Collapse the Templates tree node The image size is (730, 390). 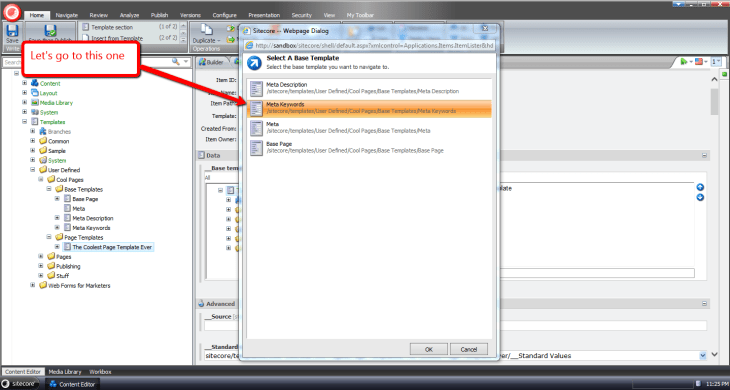pyautogui.click(x=25, y=122)
